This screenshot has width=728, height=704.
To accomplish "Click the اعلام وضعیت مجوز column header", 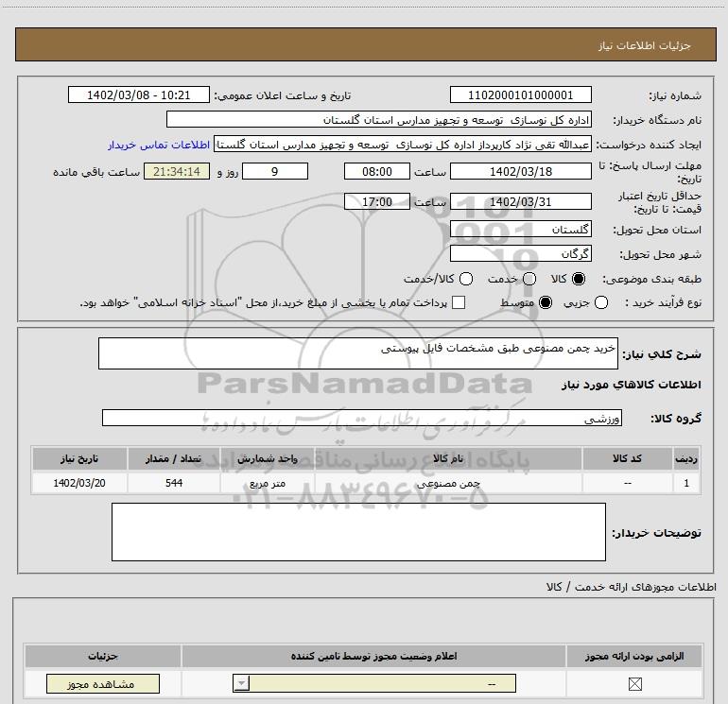I will (373, 656).
